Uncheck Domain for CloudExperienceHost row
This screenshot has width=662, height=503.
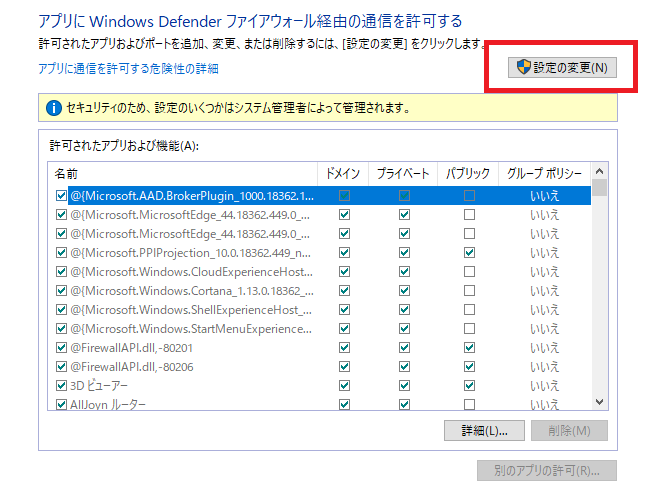click(345, 272)
